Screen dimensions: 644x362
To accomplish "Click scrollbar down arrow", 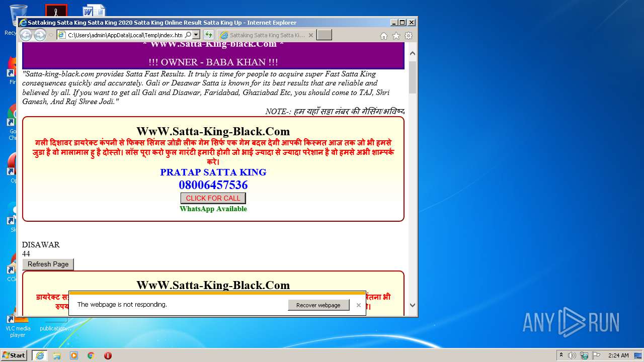I will click(x=413, y=305).
